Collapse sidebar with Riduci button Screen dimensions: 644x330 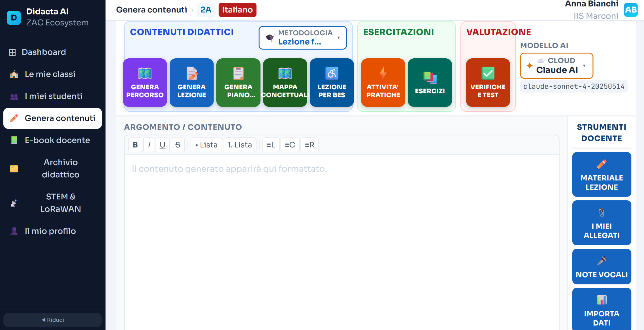point(53,320)
